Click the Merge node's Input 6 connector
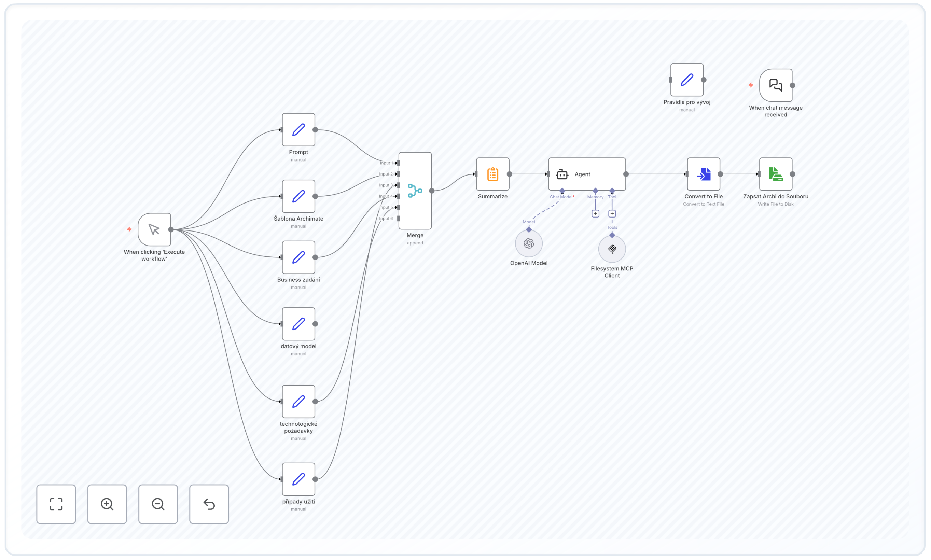Viewport: 931px width, 560px height. pos(399,219)
